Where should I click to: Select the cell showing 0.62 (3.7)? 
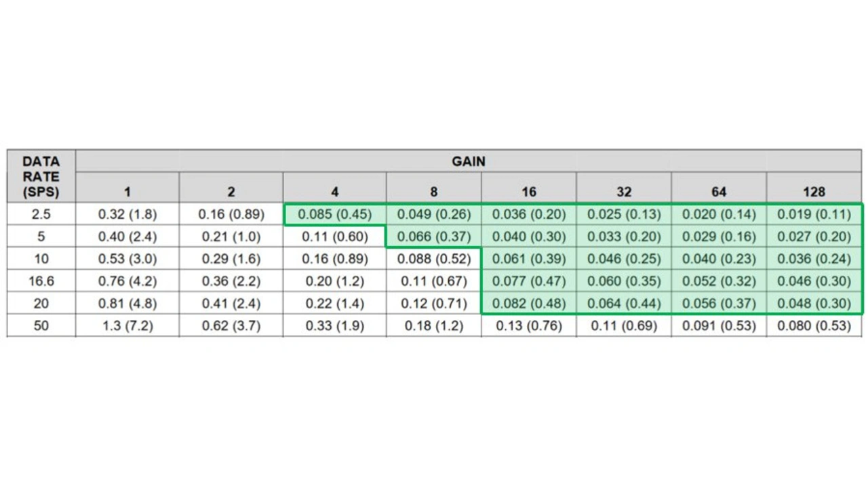point(231,325)
